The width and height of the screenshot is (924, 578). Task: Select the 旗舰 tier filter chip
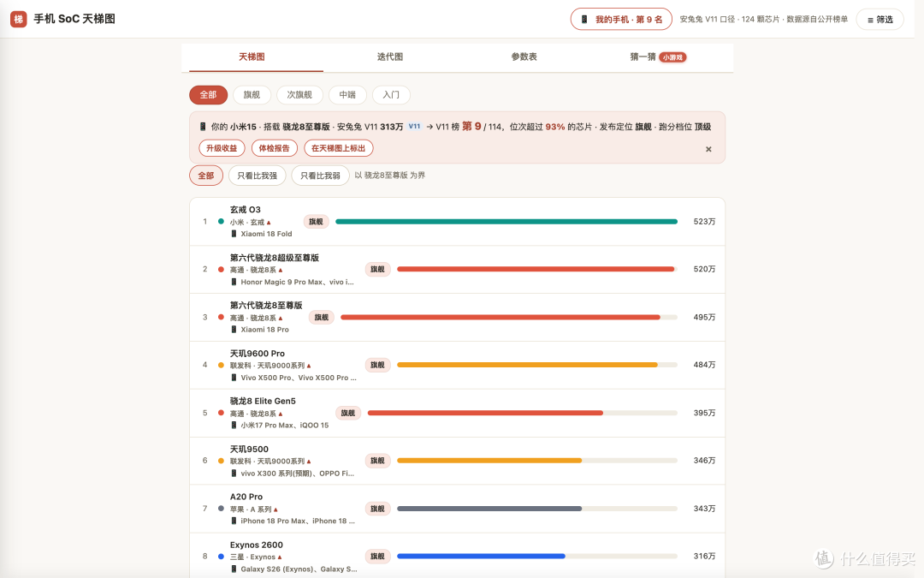(x=252, y=95)
